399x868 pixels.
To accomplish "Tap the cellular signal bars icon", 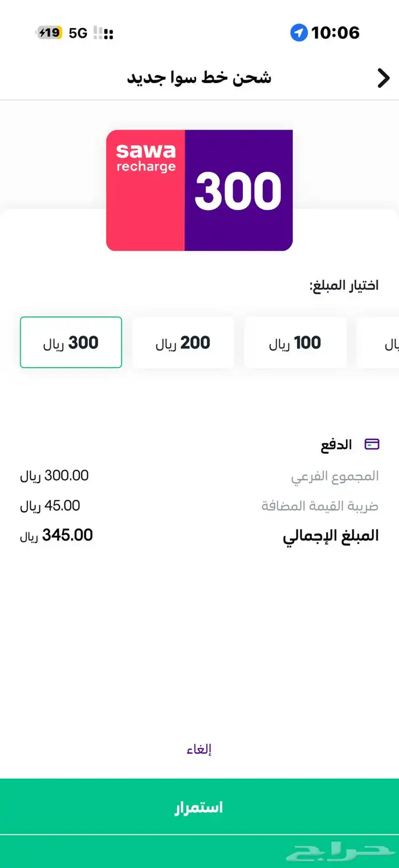I will [x=104, y=33].
